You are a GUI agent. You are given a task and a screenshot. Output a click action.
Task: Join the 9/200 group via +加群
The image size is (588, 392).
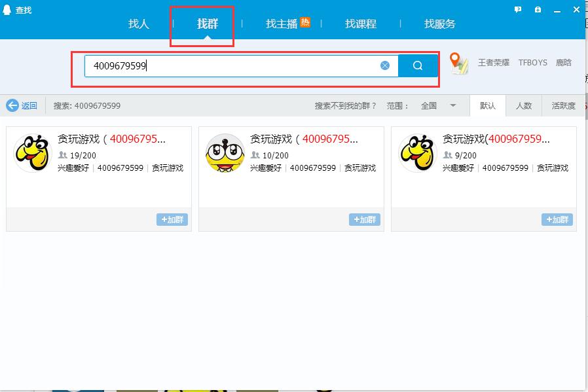pyautogui.click(x=557, y=220)
